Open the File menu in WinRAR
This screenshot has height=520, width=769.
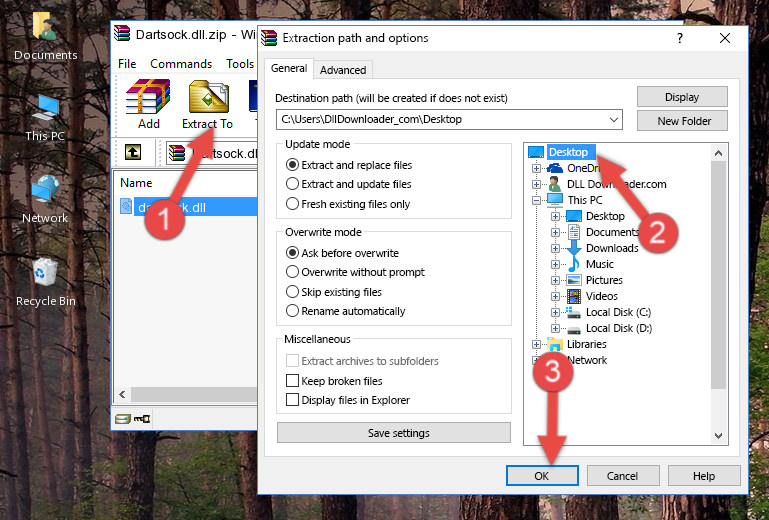point(127,64)
